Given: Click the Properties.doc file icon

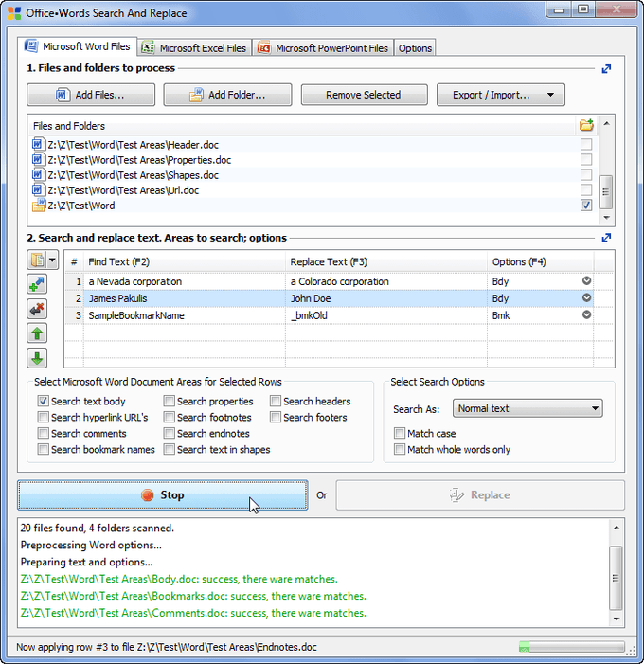Looking at the screenshot, I should (x=38, y=160).
